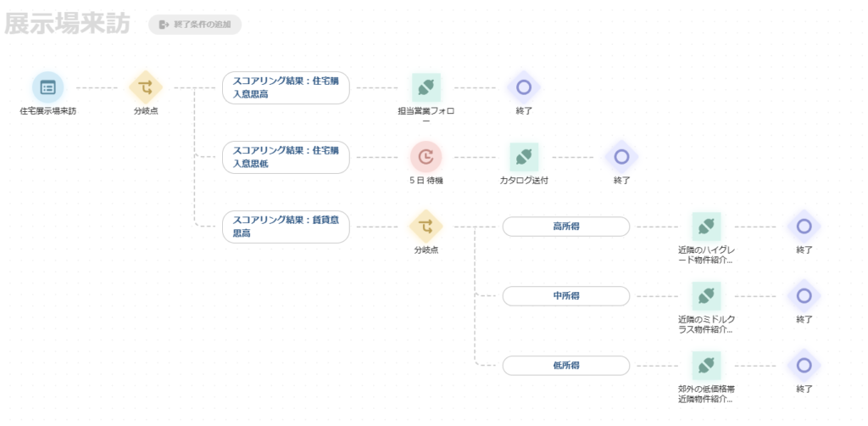This screenshot has width=868, height=426.
Task: Open the 賃貸意思高 branch condition
Action: coord(286,227)
